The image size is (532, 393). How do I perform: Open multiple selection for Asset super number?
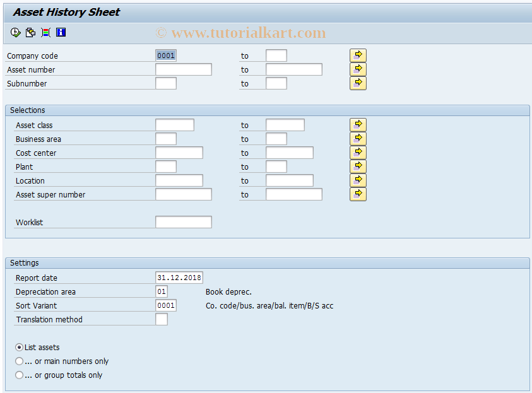(x=358, y=194)
